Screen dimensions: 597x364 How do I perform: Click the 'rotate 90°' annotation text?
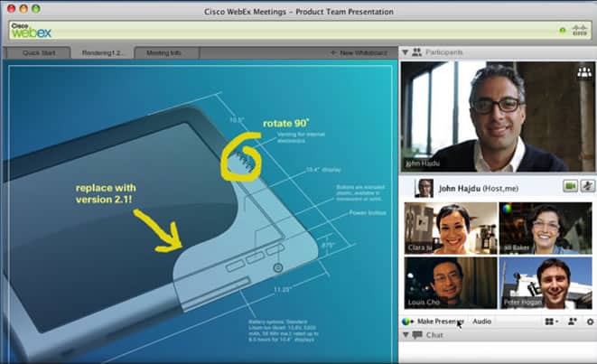tap(286, 124)
